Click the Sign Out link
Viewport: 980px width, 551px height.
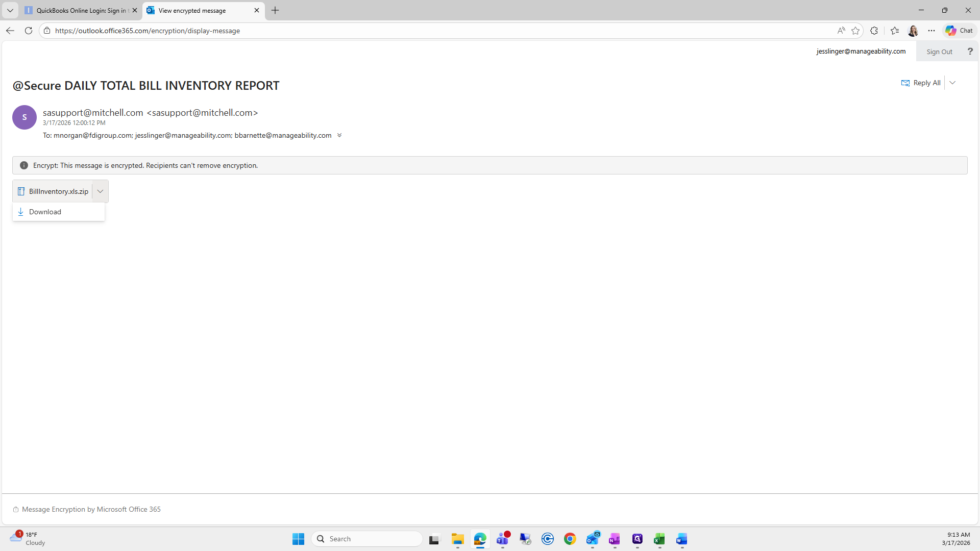939,52
